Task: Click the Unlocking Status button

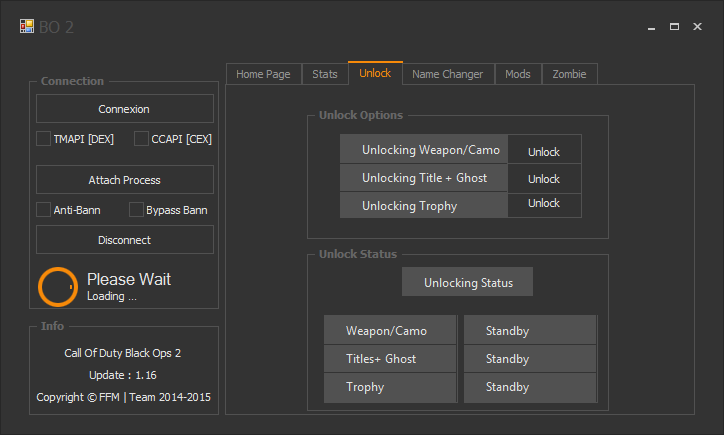Action: [467, 282]
